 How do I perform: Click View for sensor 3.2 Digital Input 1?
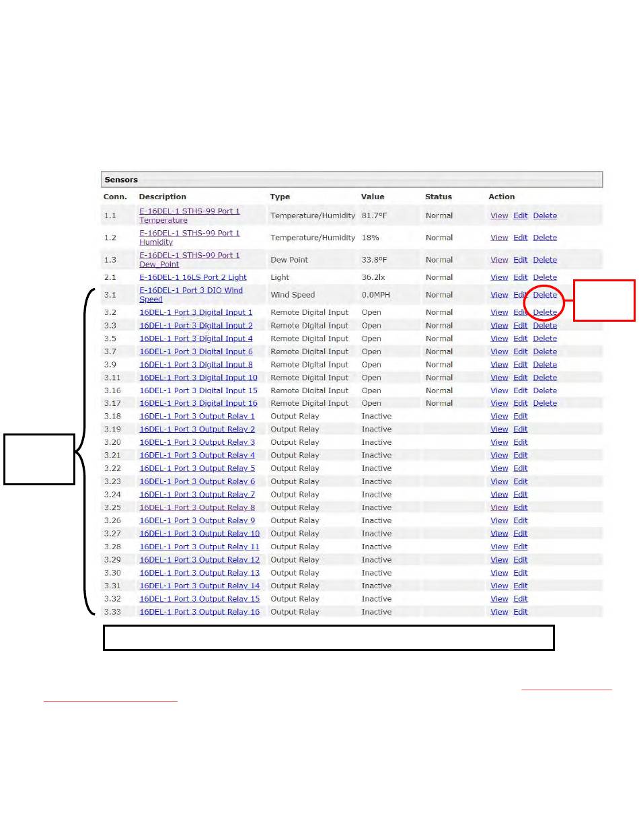[499, 312]
